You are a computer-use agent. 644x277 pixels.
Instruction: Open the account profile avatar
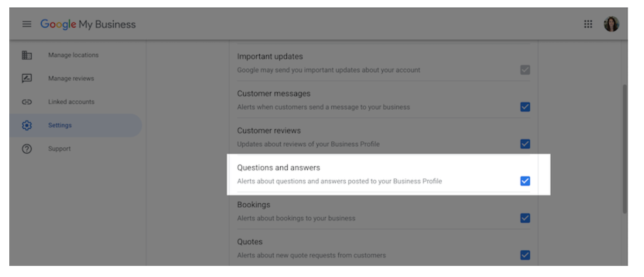(611, 24)
